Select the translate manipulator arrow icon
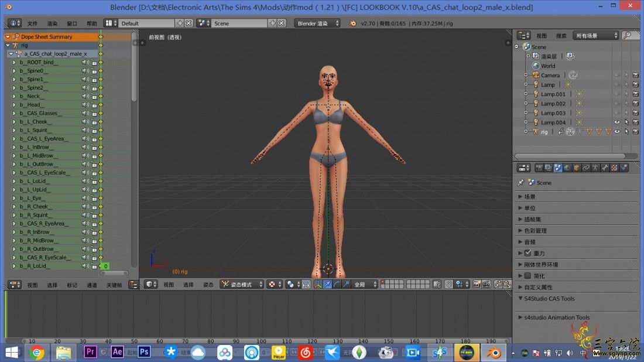 coord(327,284)
